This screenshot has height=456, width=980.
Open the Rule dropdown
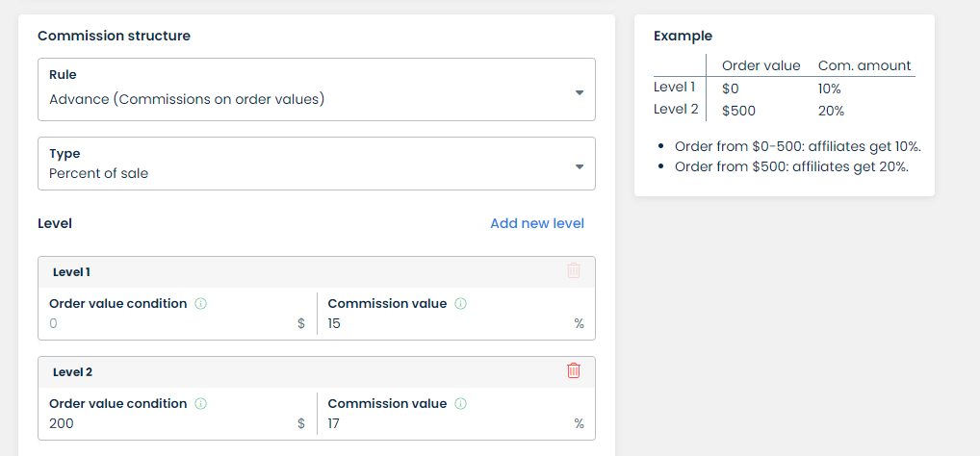[316, 89]
